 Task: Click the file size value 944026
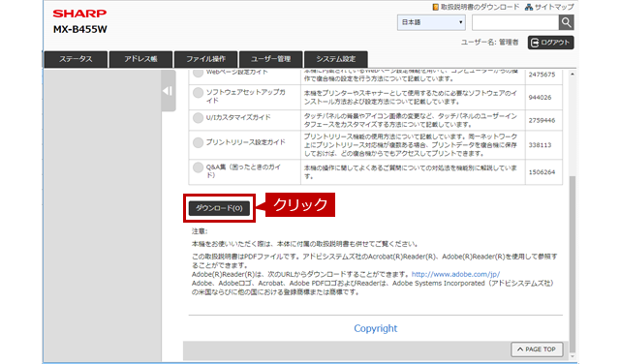coord(540,97)
